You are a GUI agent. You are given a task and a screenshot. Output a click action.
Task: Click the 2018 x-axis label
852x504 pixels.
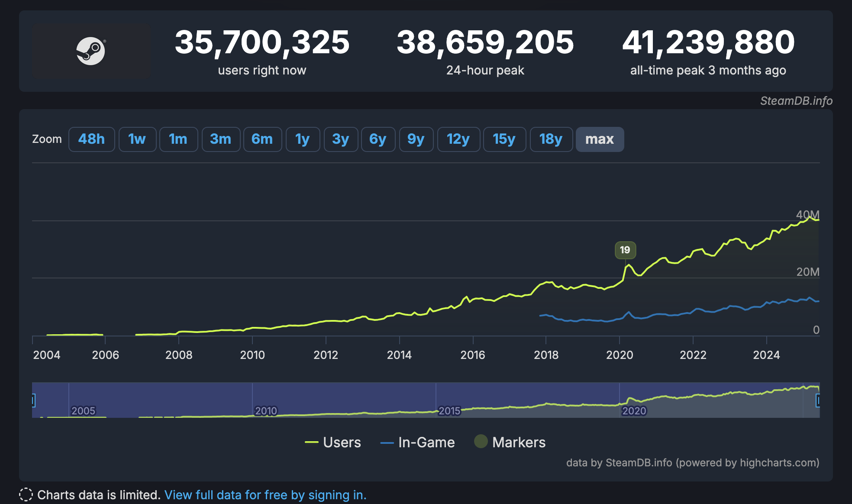click(546, 355)
